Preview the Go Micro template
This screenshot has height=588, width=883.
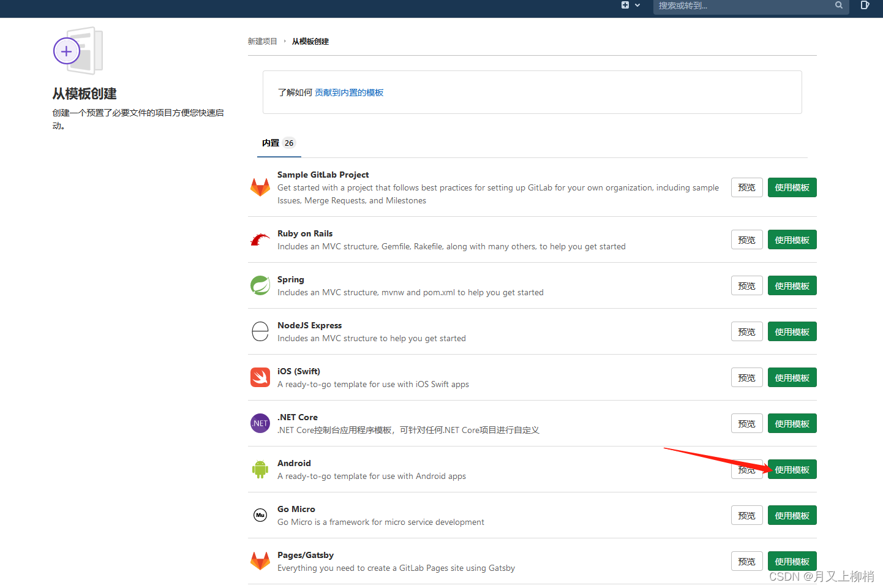click(747, 516)
